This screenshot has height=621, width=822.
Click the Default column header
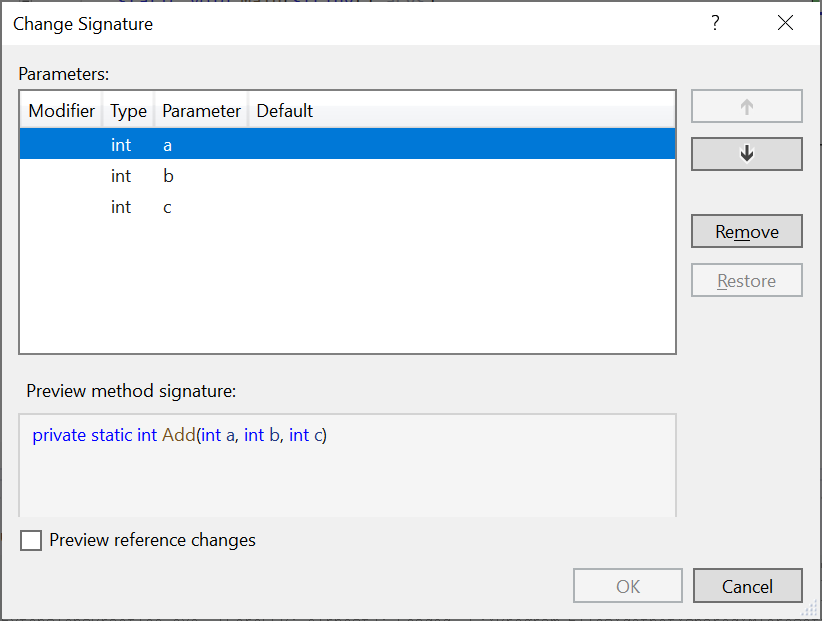(x=285, y=111)
